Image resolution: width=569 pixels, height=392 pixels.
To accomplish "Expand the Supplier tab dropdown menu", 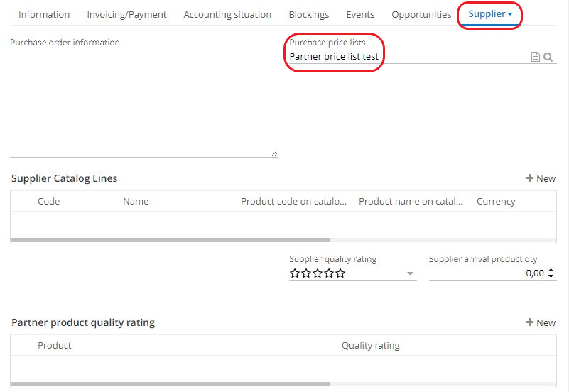I will [x=510, y=15].
